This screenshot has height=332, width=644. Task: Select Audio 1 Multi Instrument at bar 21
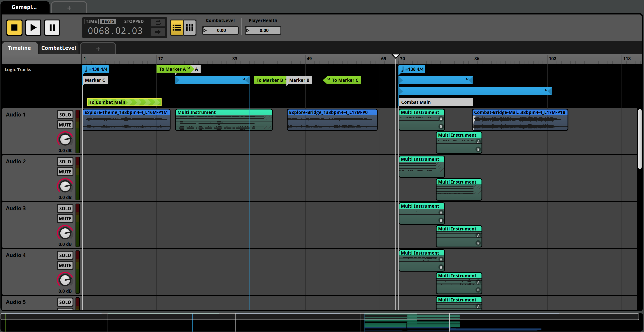(224, 120)
